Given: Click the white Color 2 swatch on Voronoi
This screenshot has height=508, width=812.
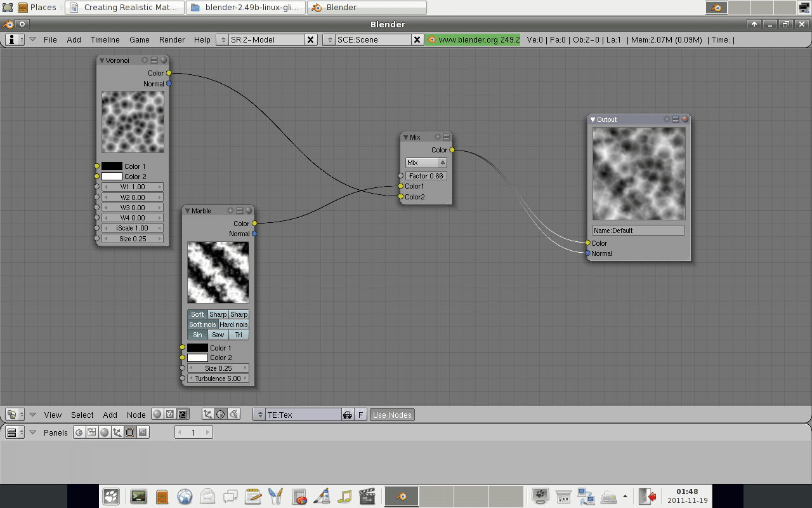Looking at the screenshot, I should [112, 177].
